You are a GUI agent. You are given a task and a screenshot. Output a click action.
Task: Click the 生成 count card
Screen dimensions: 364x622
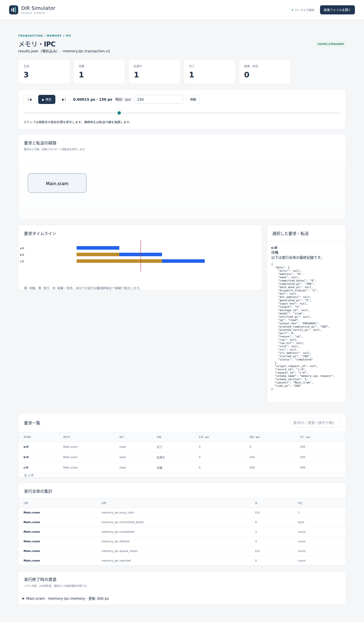coord(44,72)
